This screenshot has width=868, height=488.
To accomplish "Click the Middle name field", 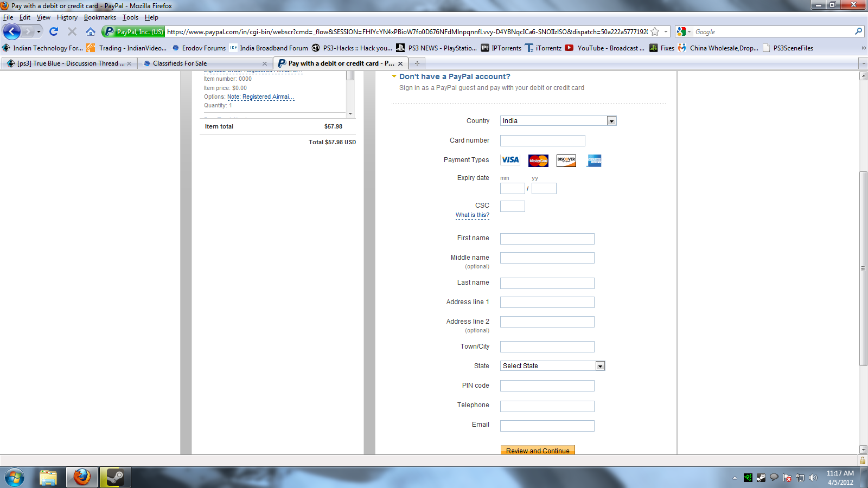I will (547, 258).
